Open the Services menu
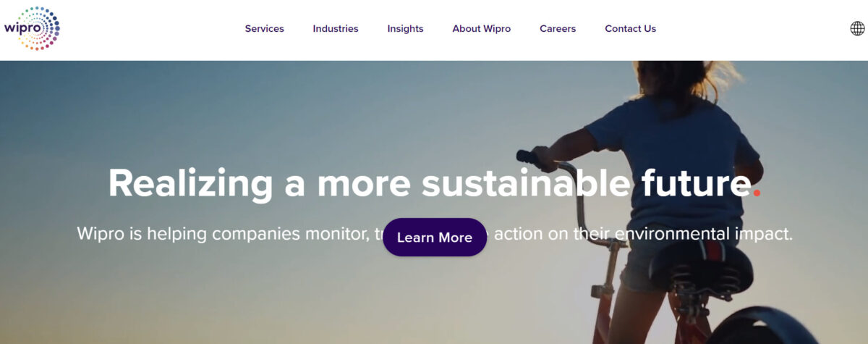Image resolution: width=868 pixels, height=344 pixels. (265, 29)
